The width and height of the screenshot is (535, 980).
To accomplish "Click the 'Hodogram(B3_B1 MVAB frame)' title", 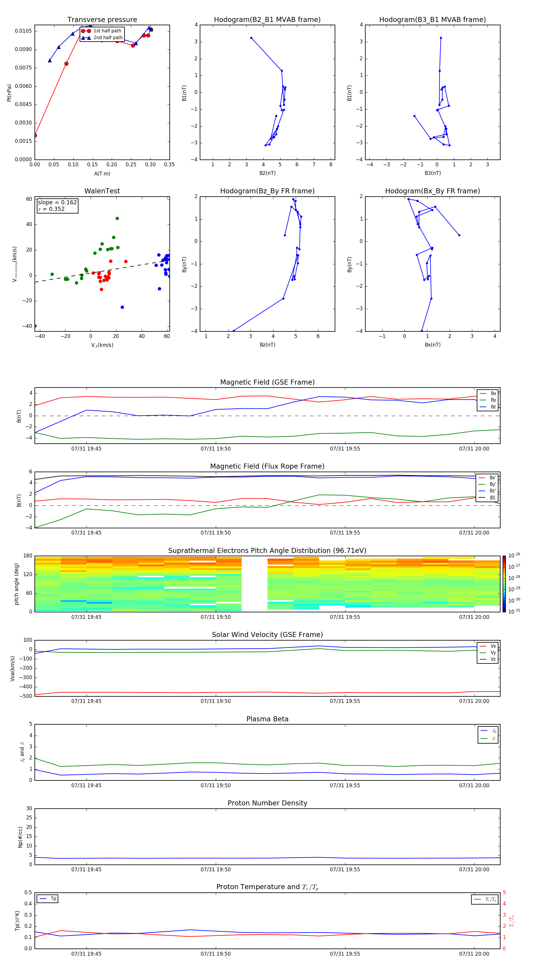I will click(432, 20).
